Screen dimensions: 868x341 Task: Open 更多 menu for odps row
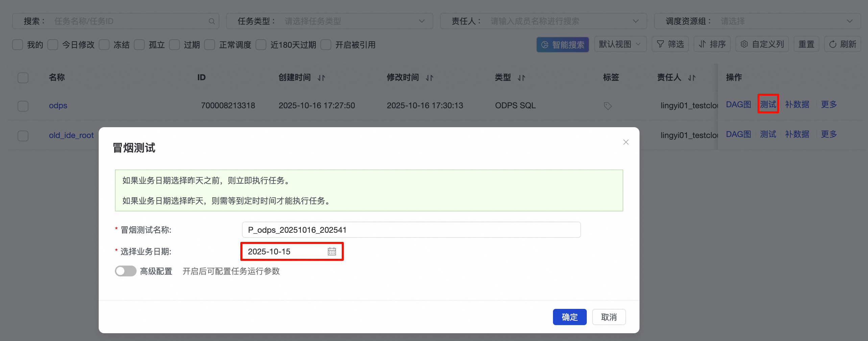pyautogui.click(x=829, y=105)
